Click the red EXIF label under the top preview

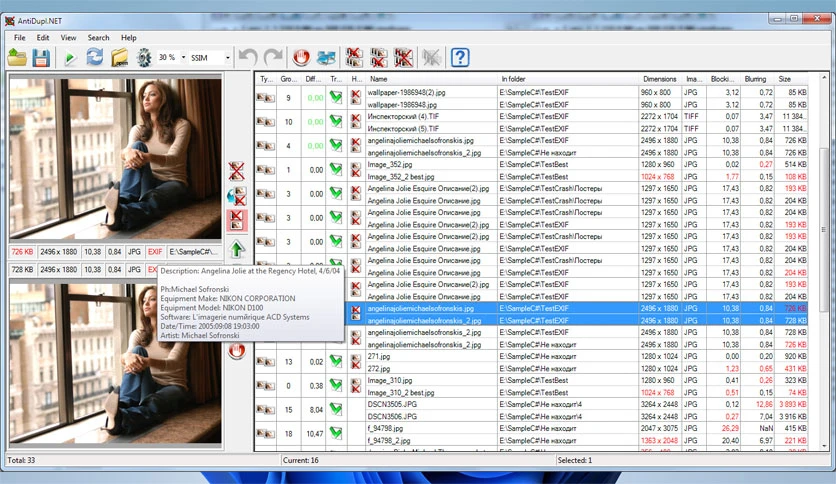coord(155,252)
